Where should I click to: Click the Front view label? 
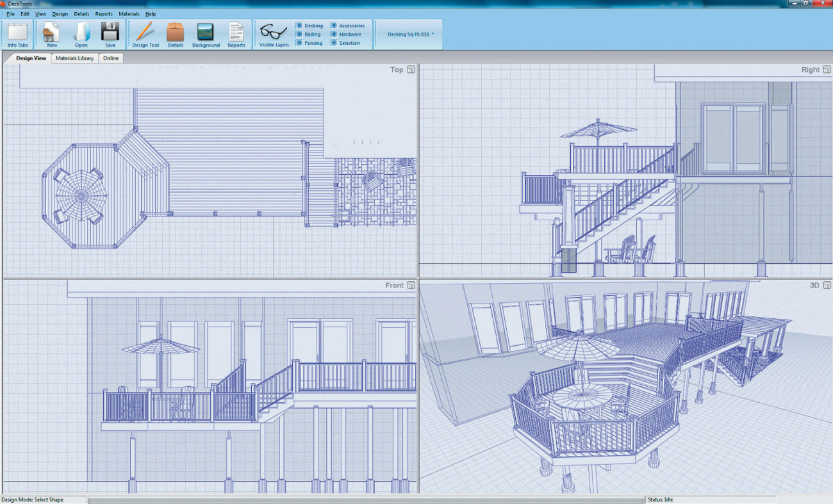tap(395, 285)
